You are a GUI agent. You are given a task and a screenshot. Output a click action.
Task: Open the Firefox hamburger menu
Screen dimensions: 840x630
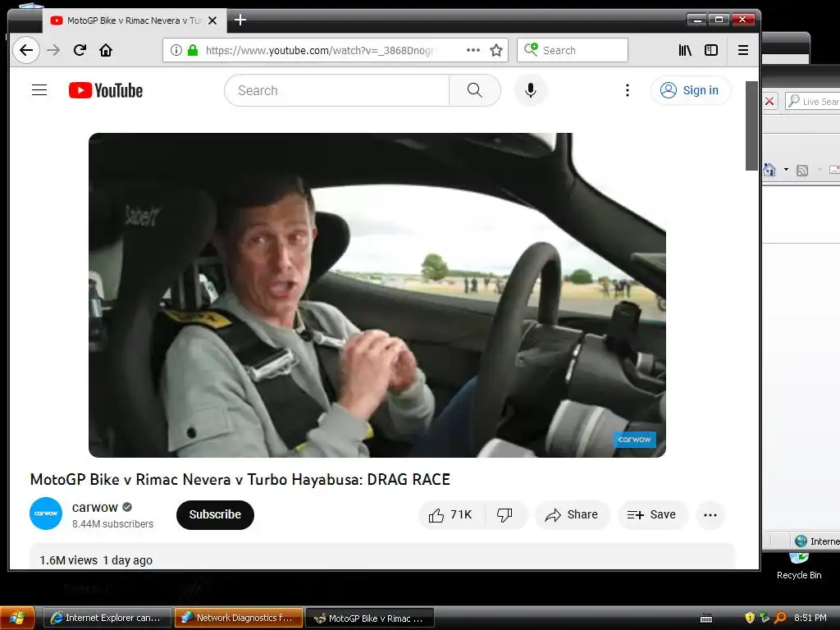[x=743, y=50]
